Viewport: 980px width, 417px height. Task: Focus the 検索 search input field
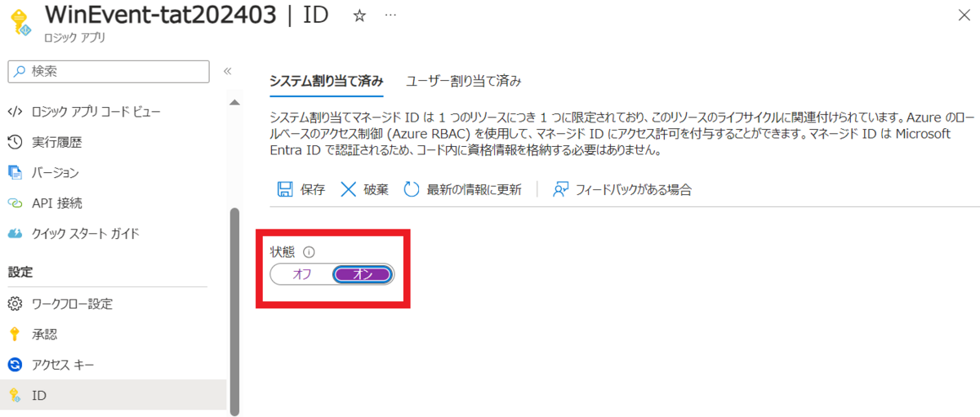109,71
